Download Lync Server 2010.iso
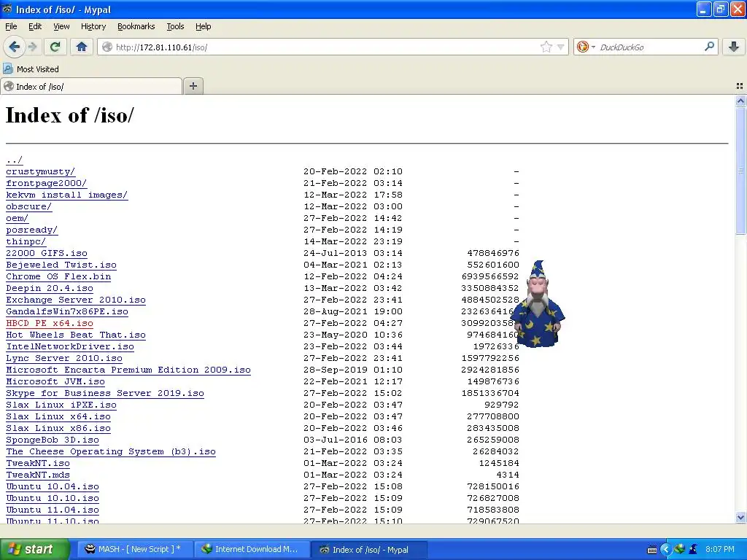Screen dimensions: 747x560 pos(64,358)
